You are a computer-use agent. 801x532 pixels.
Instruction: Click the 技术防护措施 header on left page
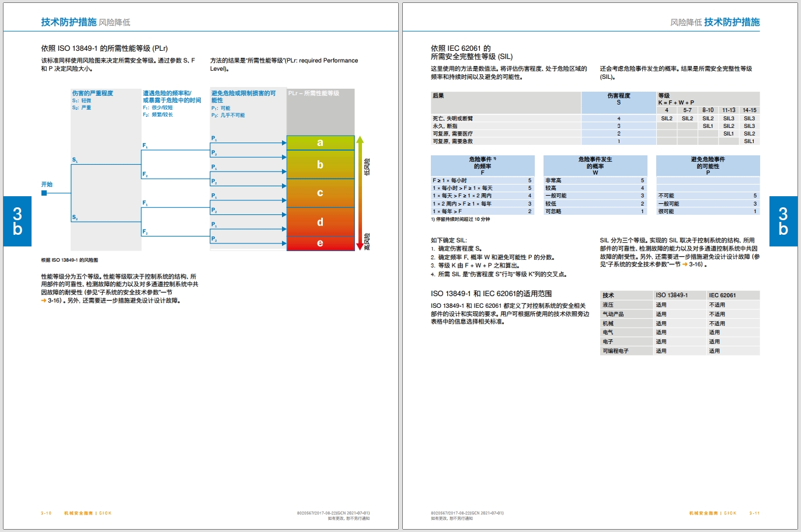[x=68, y=22]
